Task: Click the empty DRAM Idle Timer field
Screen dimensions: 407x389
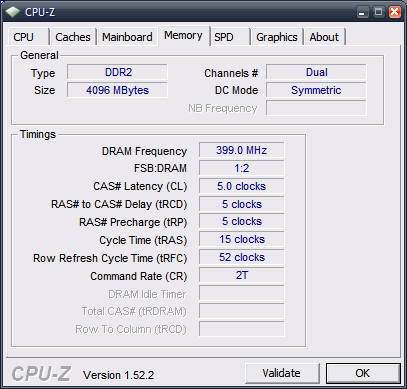Action: point(242,293)
